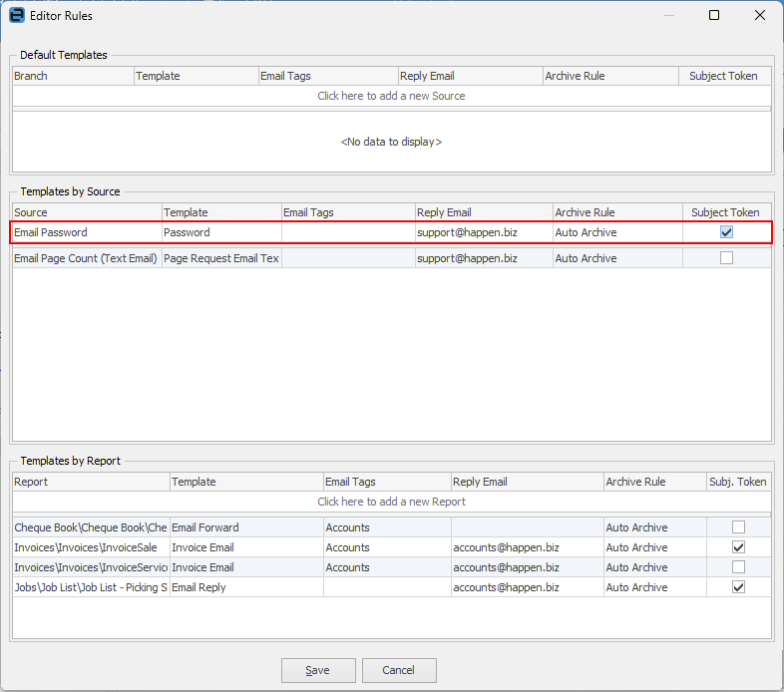Sort Default Templates by Template column
Image resolution: width=784 pixels, height=692 pixels.
pyautogui.click(x=196, y=76)
